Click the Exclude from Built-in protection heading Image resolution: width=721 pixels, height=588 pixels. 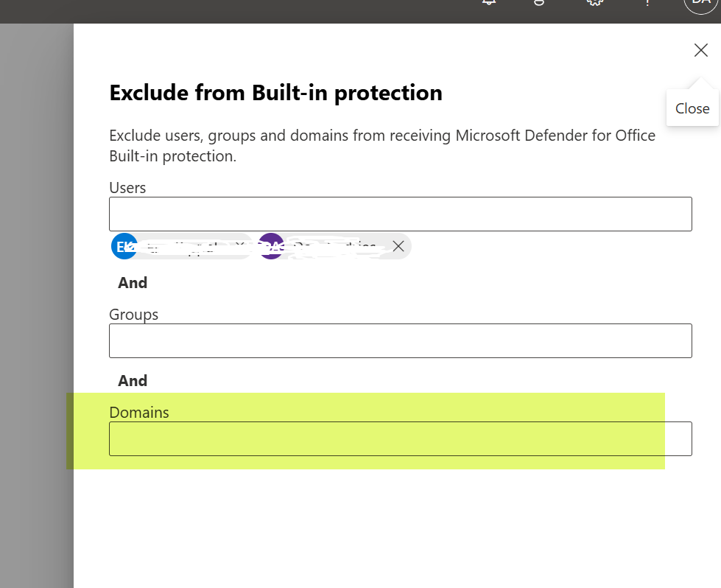[x=275, y=93]
